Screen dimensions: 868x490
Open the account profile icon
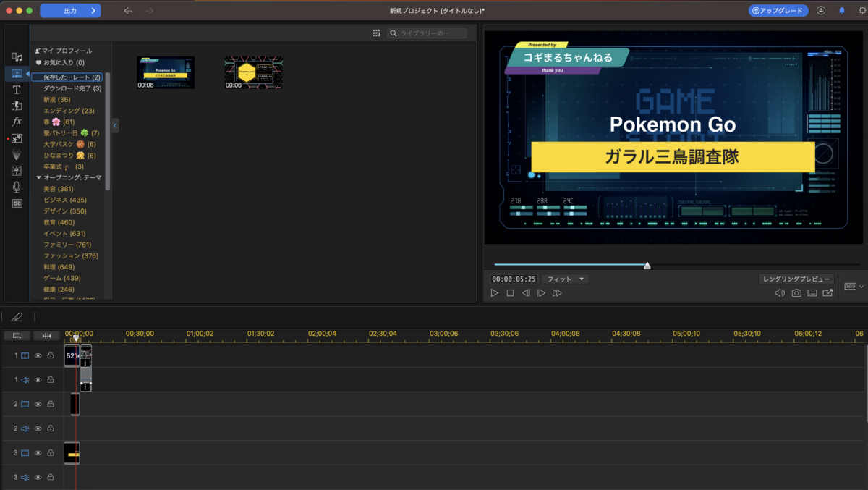click(x=821, y=11)
